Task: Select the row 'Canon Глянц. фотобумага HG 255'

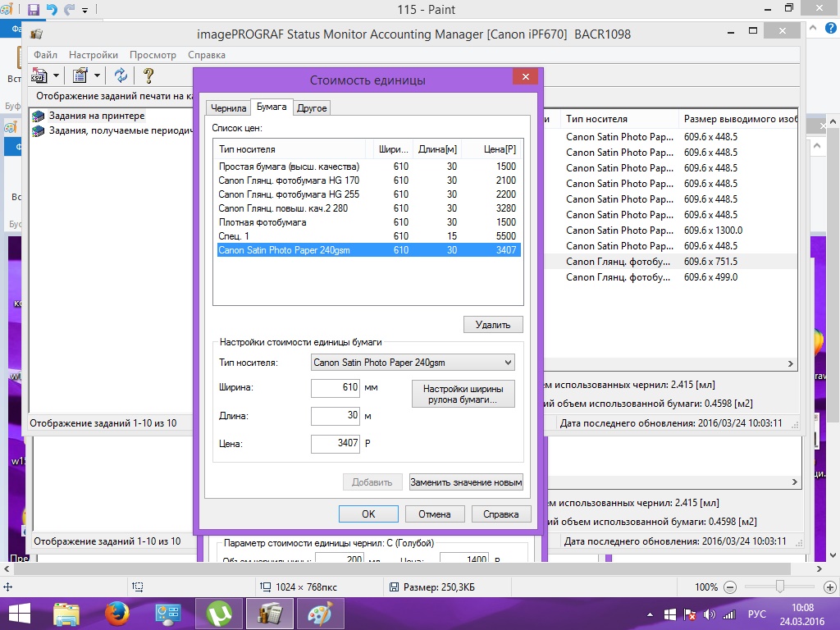Action: click(x=368, y=194)
